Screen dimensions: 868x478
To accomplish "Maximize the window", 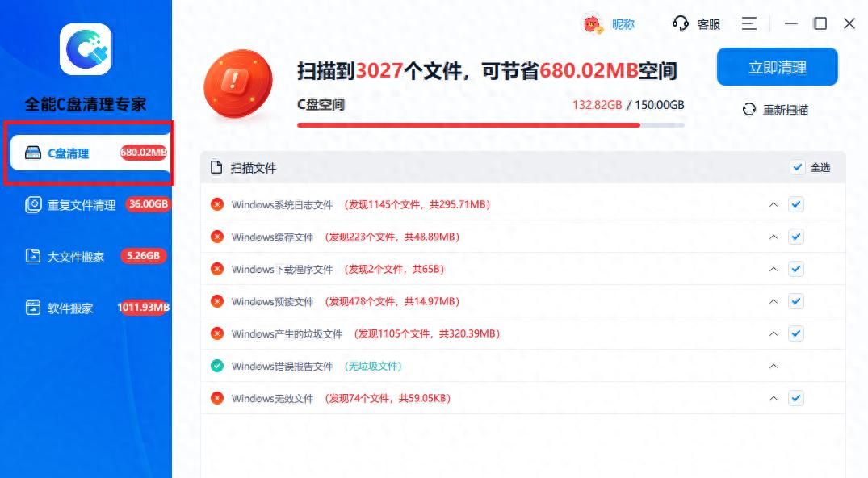I will tap(820, 23).
